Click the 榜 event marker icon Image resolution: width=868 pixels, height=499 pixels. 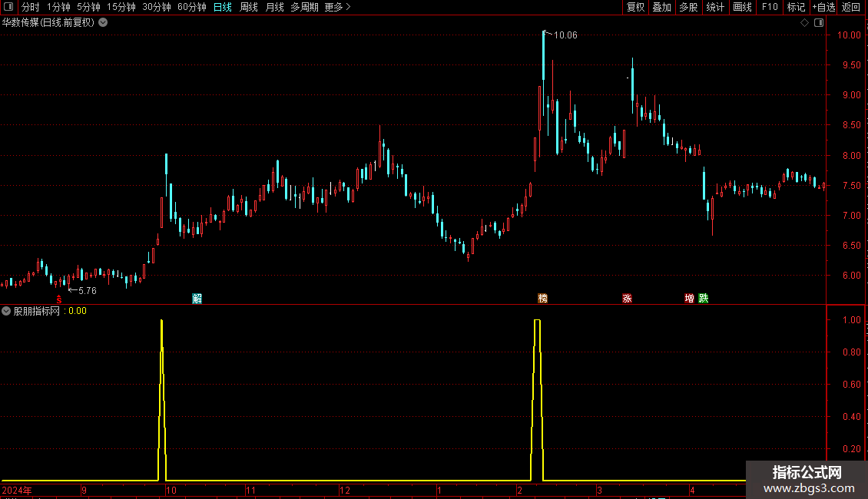(543, 299)
